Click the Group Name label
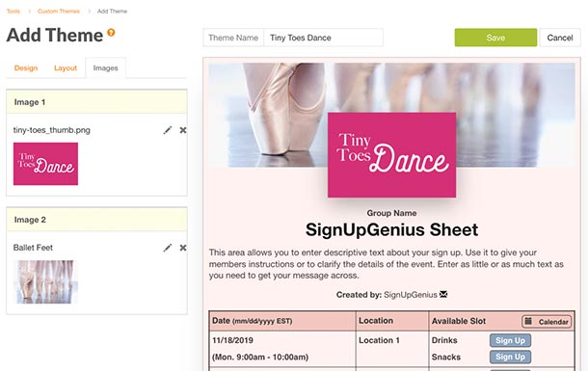This screenshot has height=371, width=588. pyautogui.click(x=392, y=213)
